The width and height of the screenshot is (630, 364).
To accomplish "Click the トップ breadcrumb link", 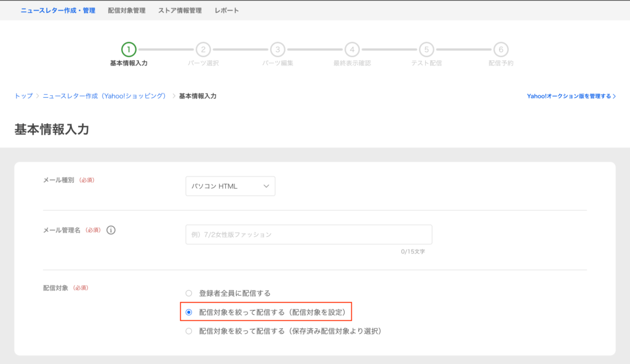I will pos(23,97).
